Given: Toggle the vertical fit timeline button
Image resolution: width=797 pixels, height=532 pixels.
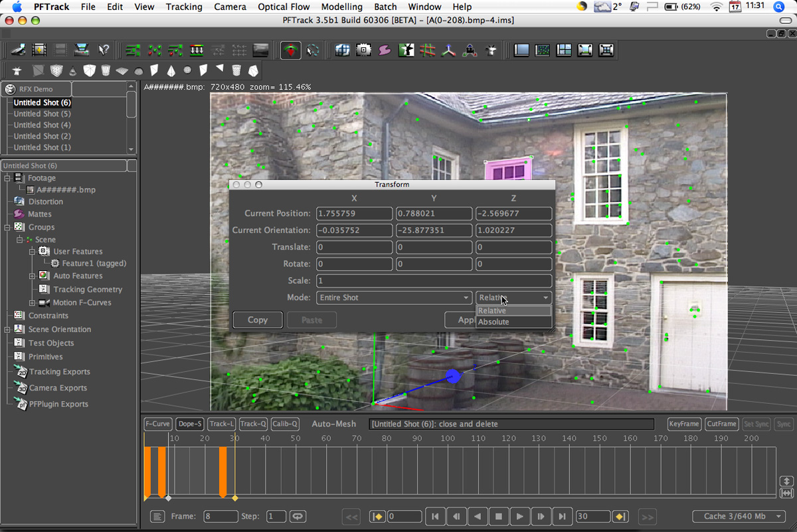Looking at the screenshot, I should [x=786, y=481].
